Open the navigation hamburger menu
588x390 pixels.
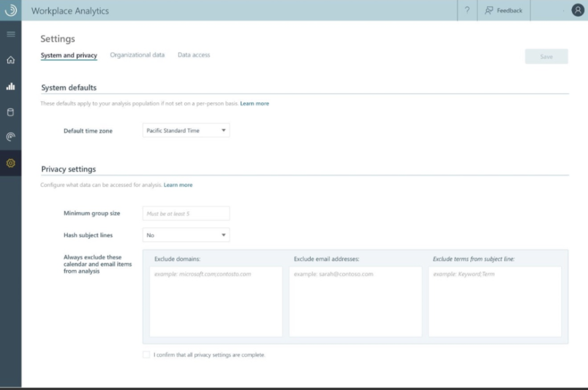pos(10,34)
